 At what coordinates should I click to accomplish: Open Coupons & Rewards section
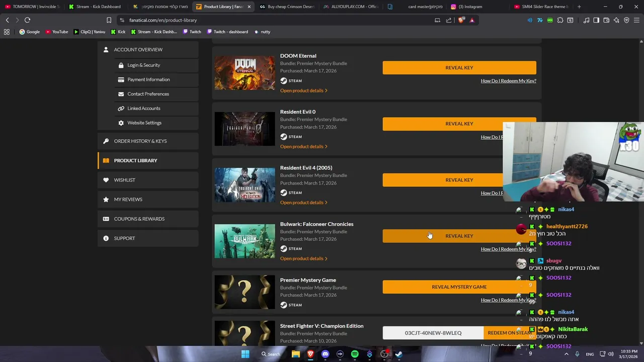pos(148,219)
